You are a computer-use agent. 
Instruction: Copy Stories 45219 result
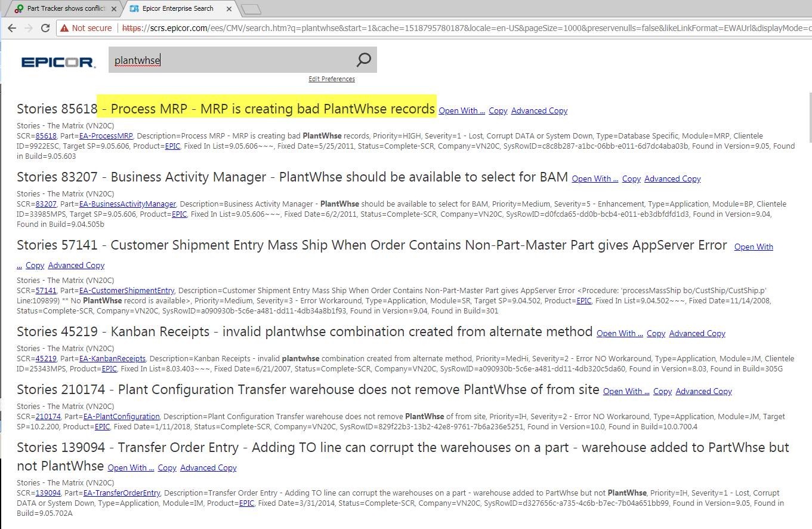(656, 333)
